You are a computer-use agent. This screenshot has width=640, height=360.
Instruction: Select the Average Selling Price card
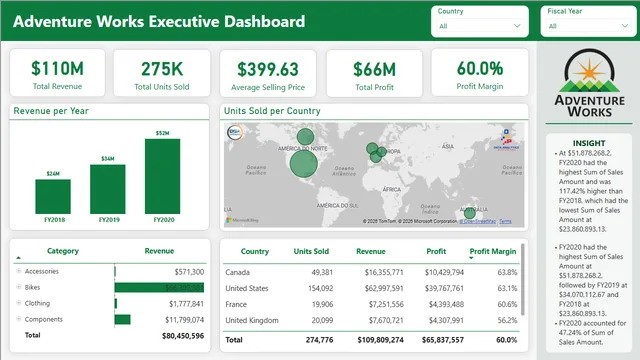pyautogui.click(x=268, y=73)
